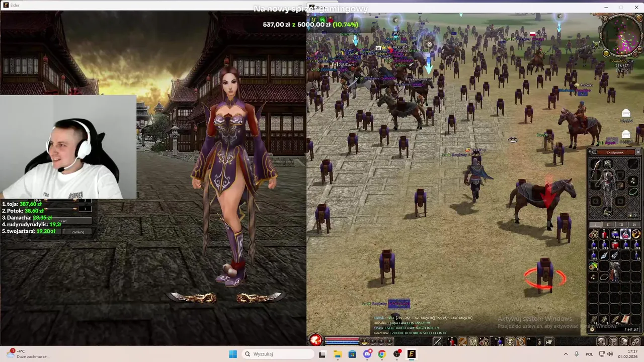Open the Elder game taskbar icon

412,354
